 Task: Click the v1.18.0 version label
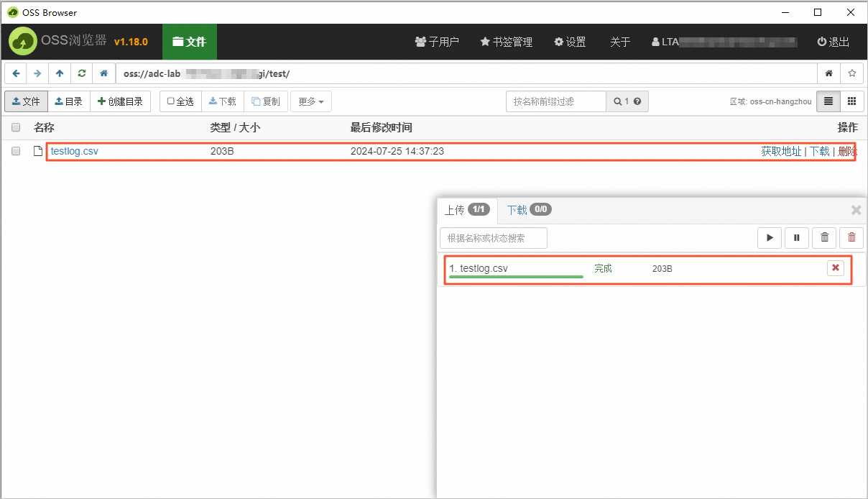click(131, 42)
